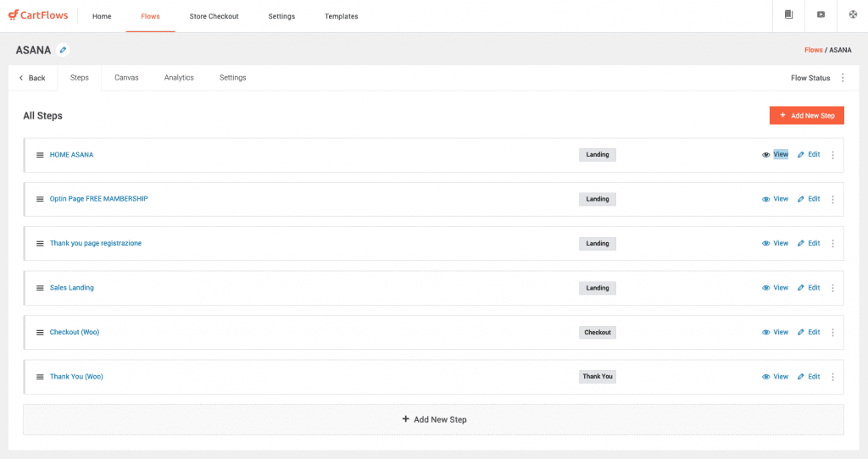Click the drag handle for Checkout (Woo) step
Screen dimensions: 868x459
(40, 332)
